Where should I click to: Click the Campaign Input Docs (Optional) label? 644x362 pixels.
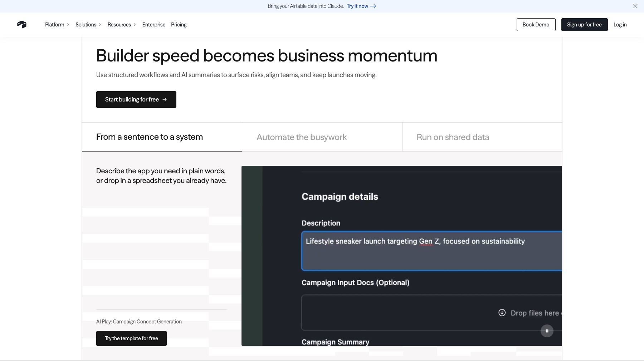tap(356, 283)
